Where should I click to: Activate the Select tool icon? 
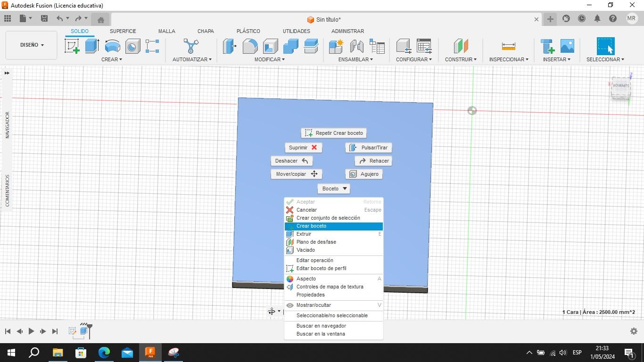point(605,46)
